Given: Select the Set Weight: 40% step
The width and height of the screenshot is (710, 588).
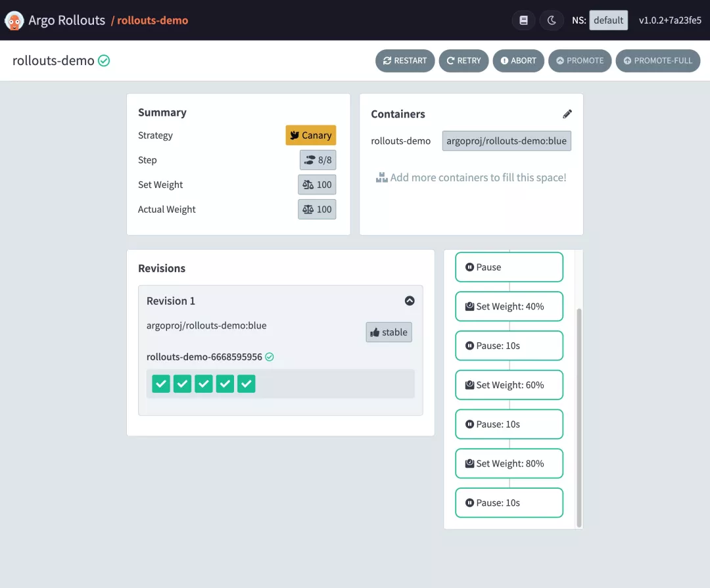Looking at the screenshot, I should 509,306.
